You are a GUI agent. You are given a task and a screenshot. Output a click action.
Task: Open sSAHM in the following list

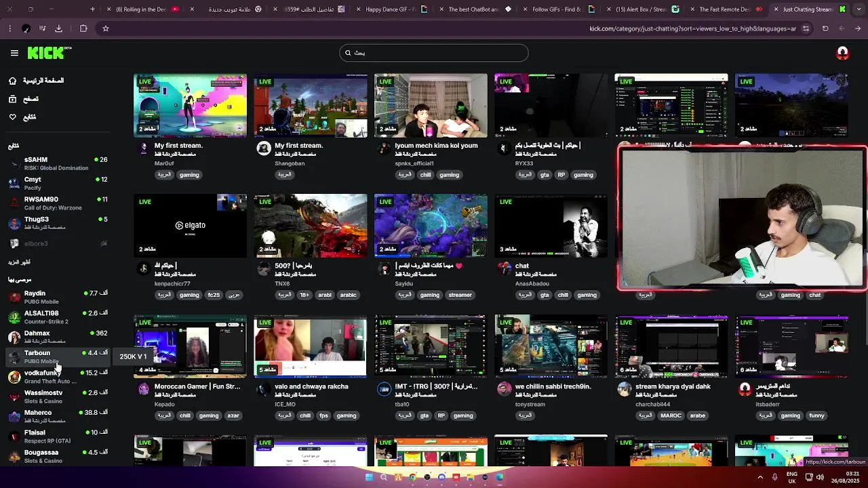58,163
